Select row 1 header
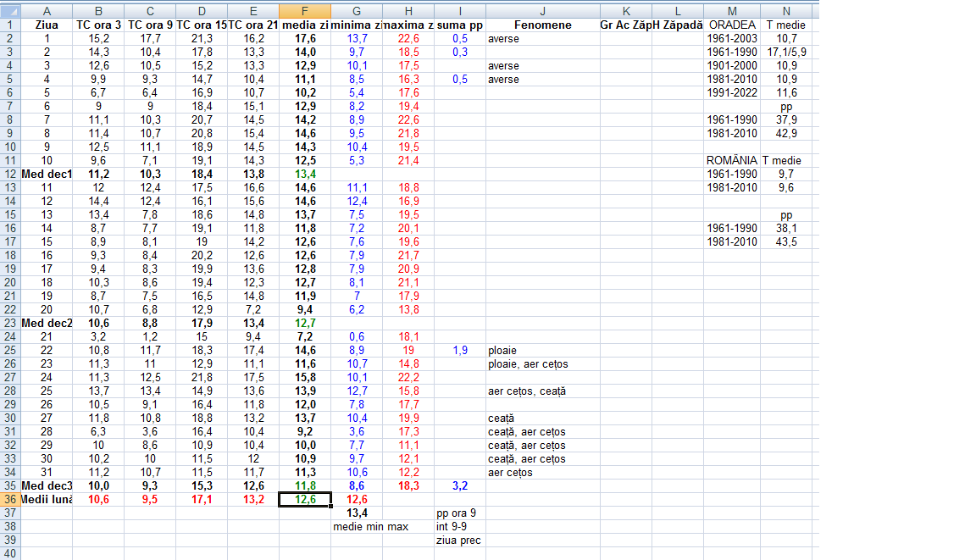976x560 pixels. (10, 25)
